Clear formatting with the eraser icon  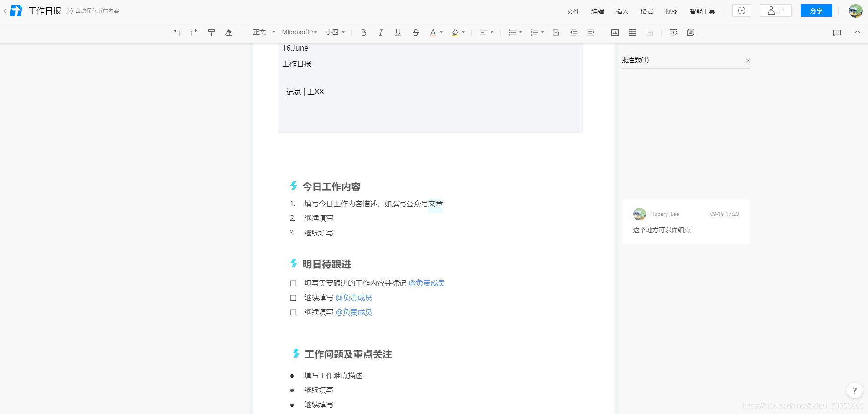229,32
